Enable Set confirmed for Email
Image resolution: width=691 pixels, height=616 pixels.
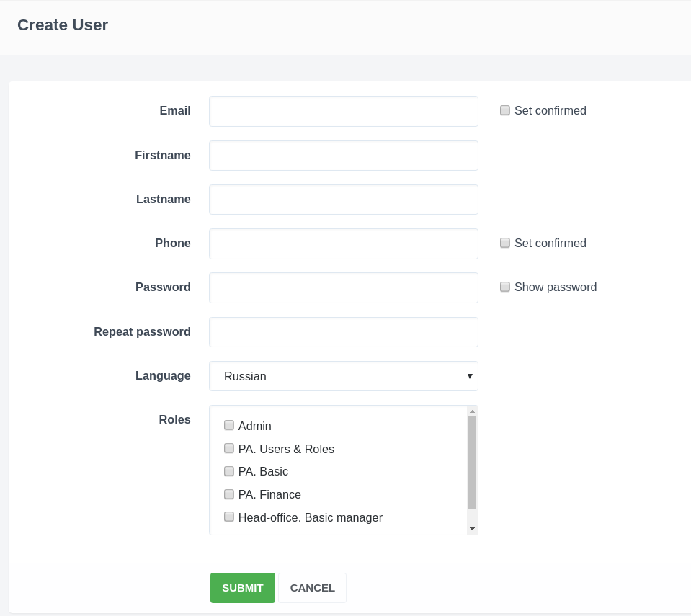[505, 110]
